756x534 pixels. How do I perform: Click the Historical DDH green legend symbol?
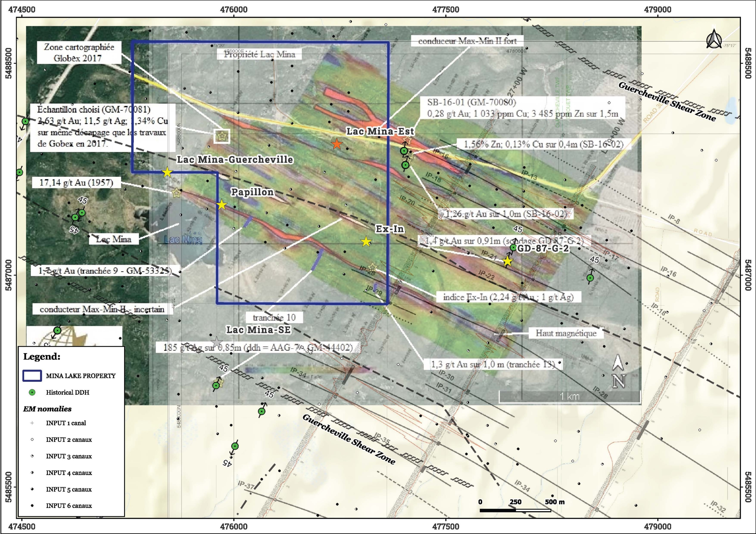pyautogui.click(x=32, y=392)
